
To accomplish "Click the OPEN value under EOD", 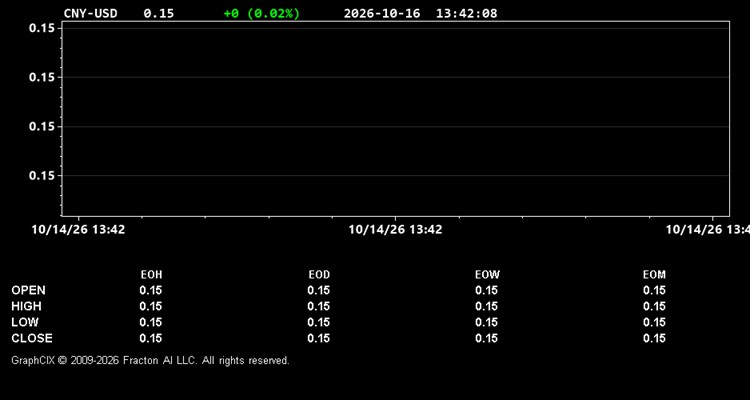I will (319, 290).
